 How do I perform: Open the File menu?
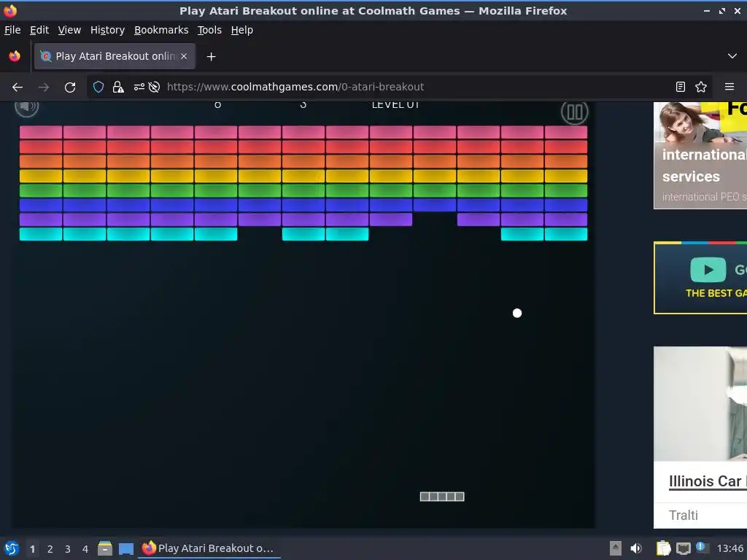(12, 30)
